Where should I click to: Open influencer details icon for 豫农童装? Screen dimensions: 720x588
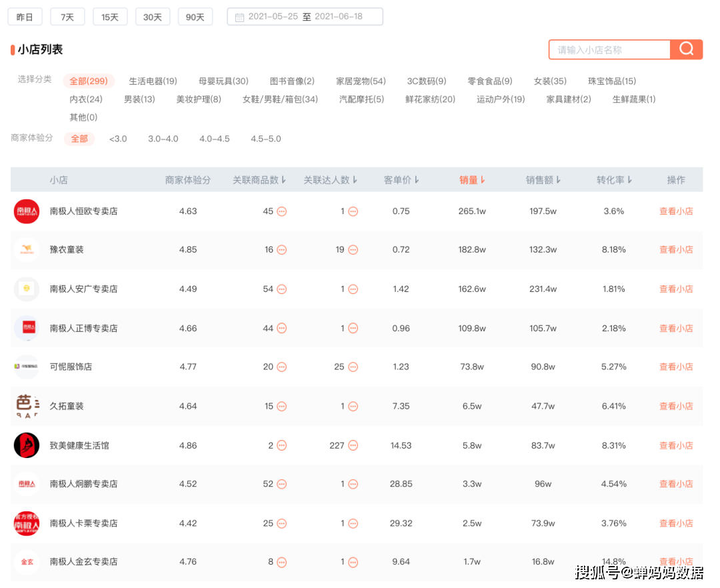[x=353, y=250]
